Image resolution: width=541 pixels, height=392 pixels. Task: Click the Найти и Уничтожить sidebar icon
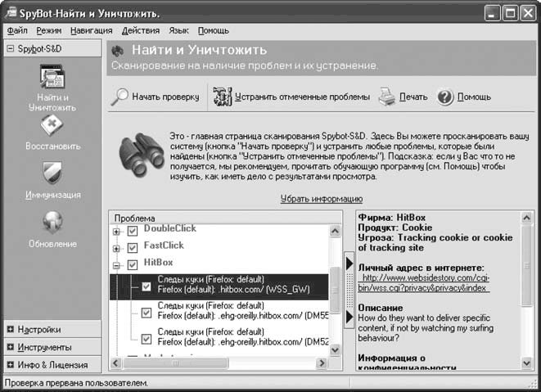[x=52, y=79]
